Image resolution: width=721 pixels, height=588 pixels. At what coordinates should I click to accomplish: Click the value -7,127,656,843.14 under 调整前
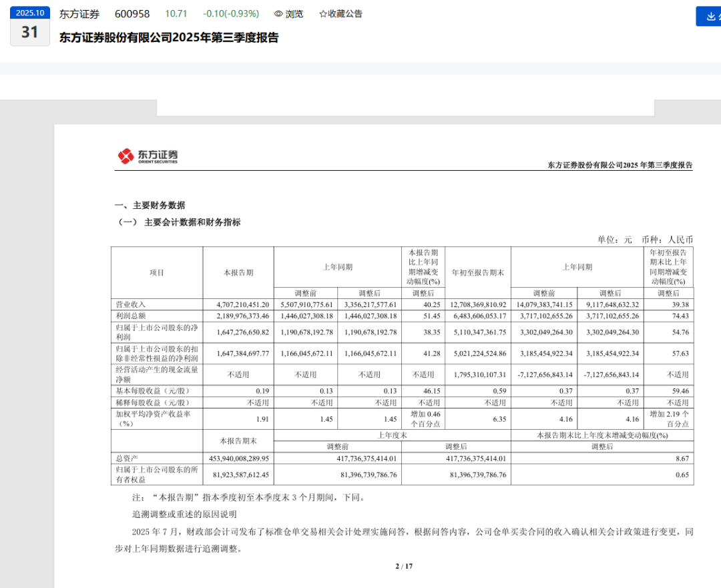click(545, 374)
